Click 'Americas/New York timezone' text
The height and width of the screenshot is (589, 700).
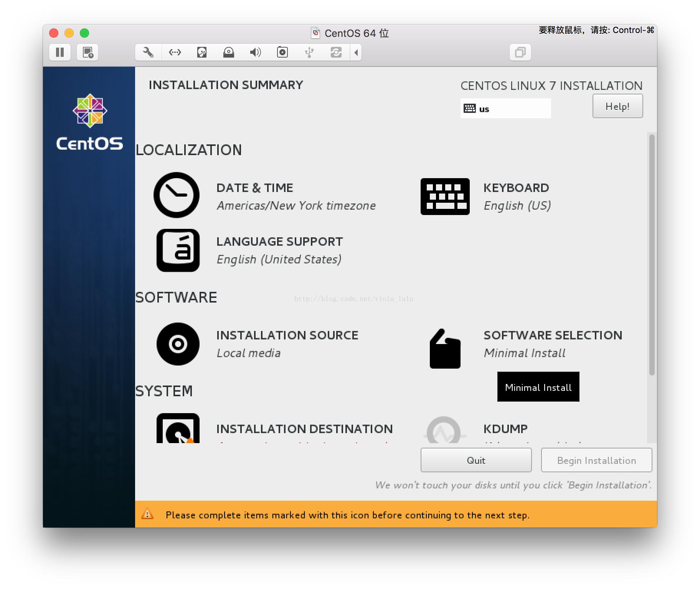296,206
